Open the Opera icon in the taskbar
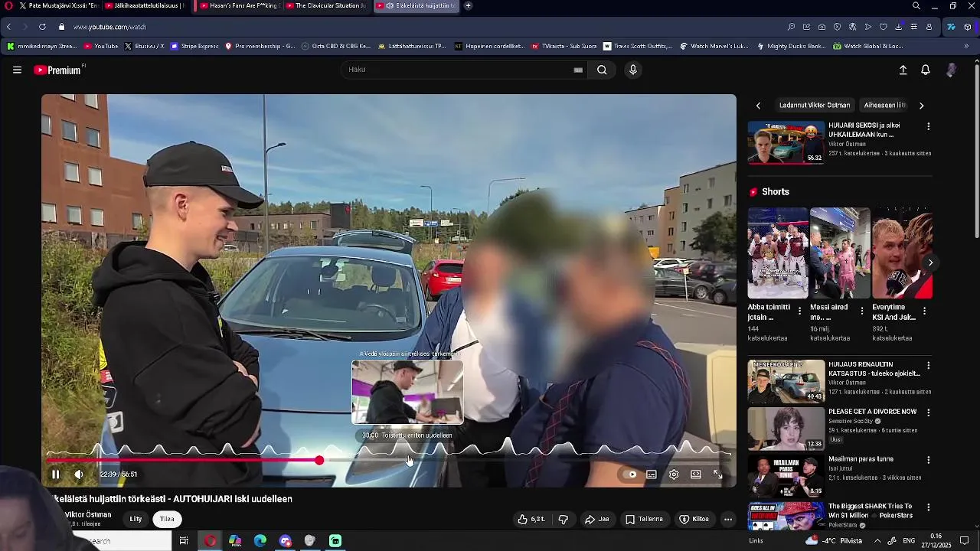The width and height of the screenshot is (980, 551). pyautogui.click(x=210, y=541)
